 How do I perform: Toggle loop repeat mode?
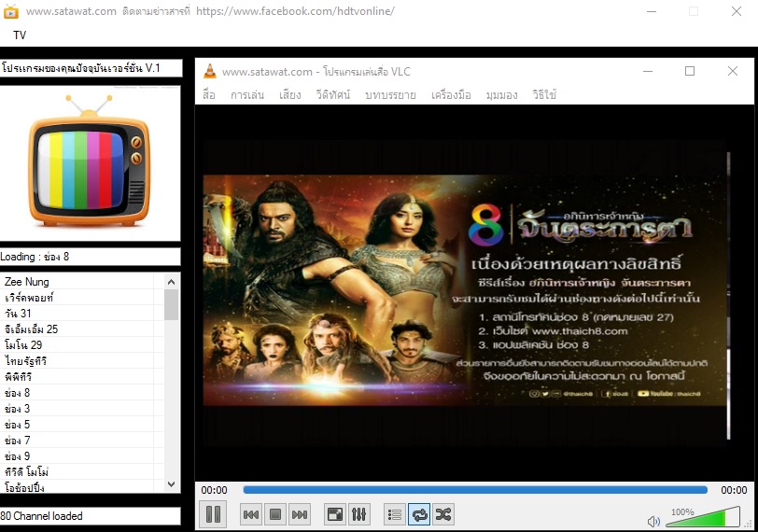click(x=419, y=514)
